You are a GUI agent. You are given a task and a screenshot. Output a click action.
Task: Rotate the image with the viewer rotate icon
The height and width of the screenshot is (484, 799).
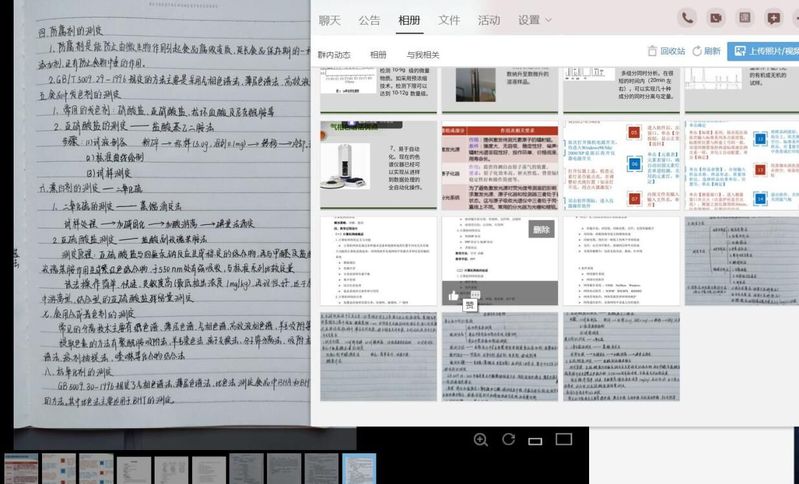[509, 439]
